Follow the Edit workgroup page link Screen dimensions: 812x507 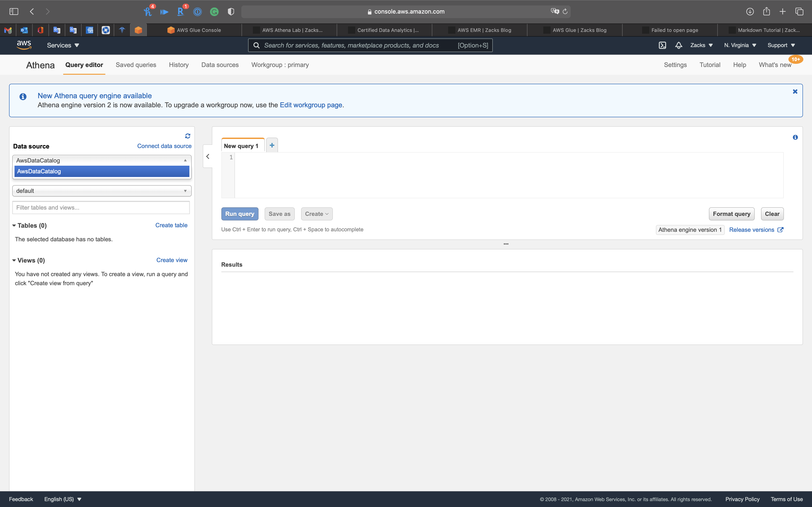(x=311, y=105)
